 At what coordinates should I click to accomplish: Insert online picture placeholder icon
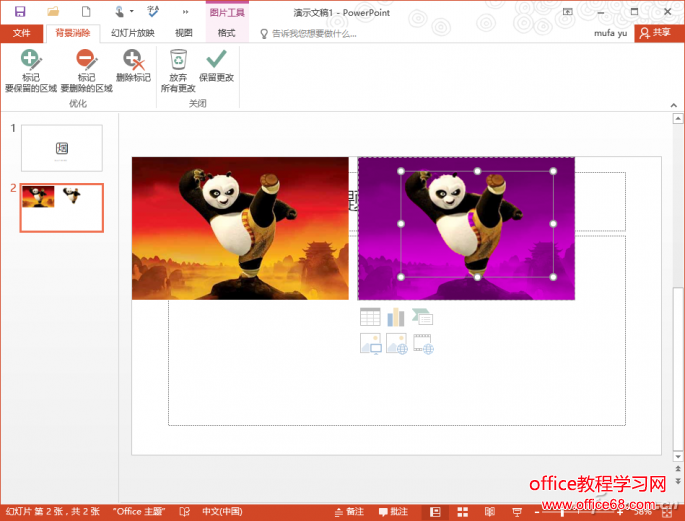pyautogui.click(x=397, y=344)
